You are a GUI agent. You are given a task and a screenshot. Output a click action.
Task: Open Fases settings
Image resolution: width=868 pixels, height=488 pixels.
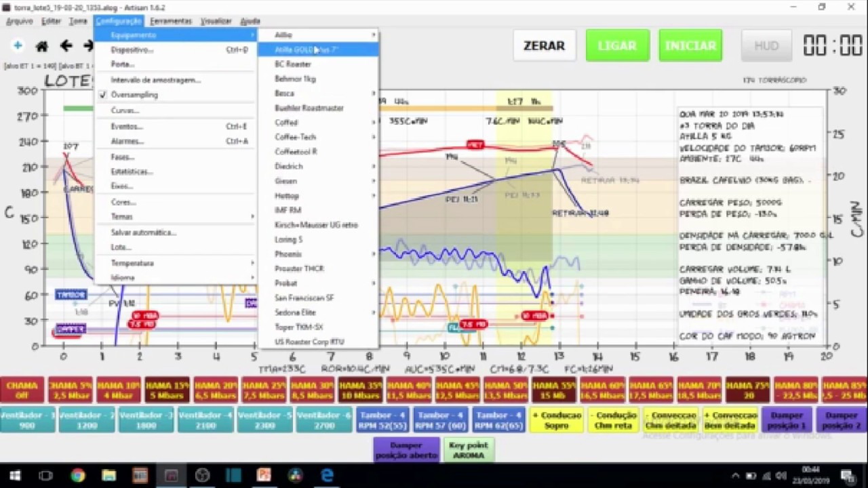[x=176, y=157]
